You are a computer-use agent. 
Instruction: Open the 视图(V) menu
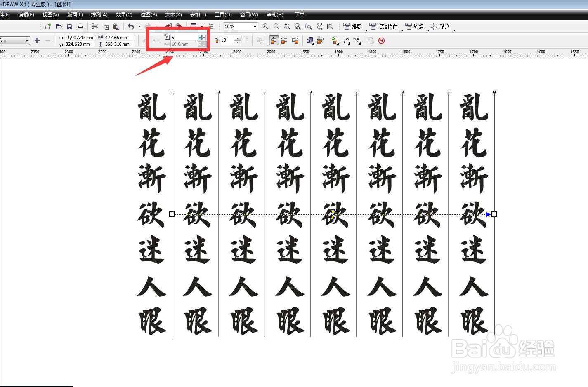click(x=50, y=14)
